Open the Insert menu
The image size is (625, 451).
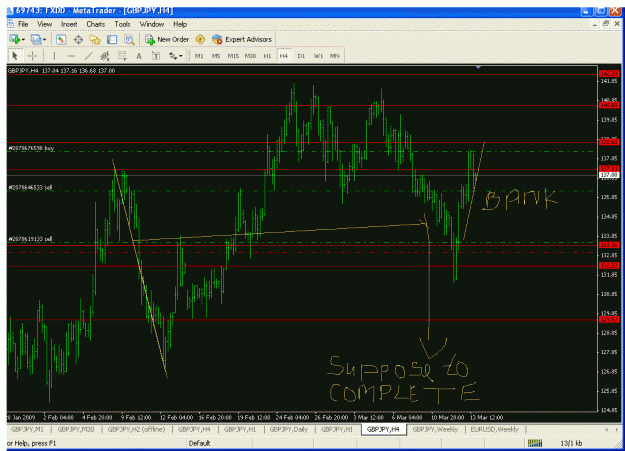69,24
